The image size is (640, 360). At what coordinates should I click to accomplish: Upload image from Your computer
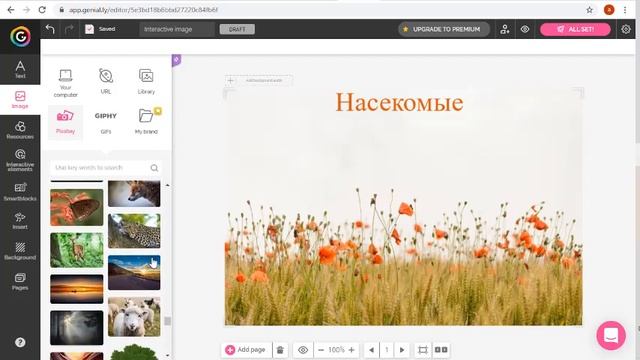[65, 83]
